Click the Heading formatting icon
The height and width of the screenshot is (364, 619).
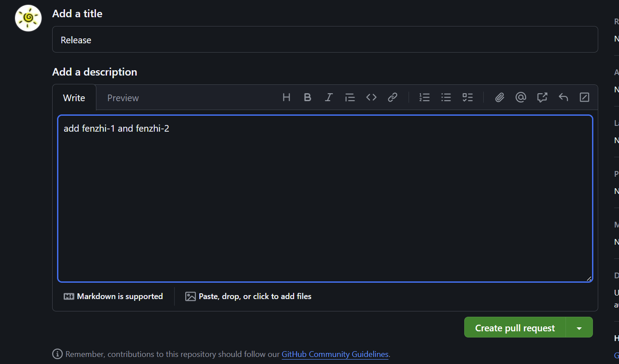click(287, 97)
